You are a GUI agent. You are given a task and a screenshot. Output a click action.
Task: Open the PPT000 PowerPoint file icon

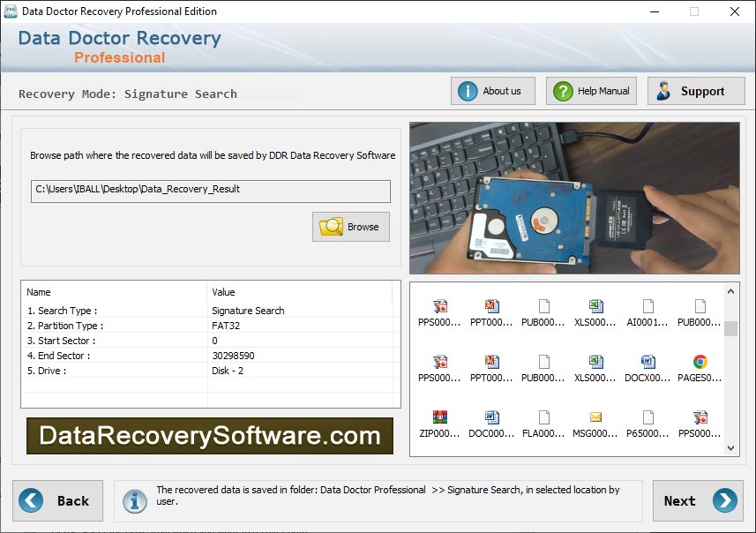tap(492, 306)
